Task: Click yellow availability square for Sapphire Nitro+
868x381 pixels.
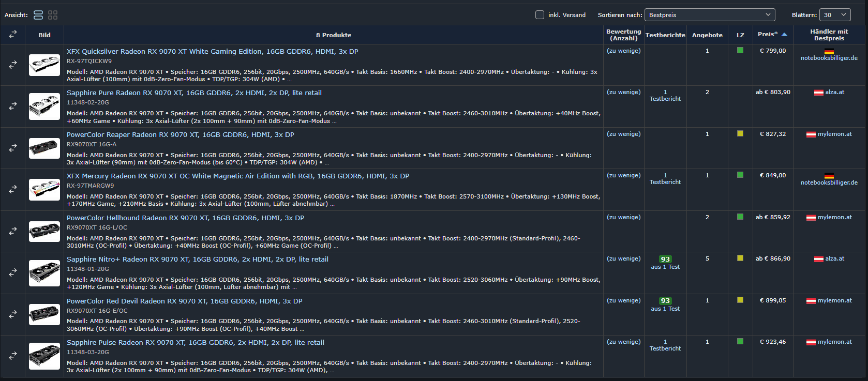Action: coord(740,258)
